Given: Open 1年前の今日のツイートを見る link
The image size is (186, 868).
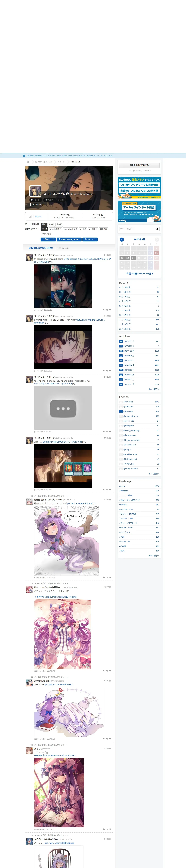Looking at the screenshot, I should click(139, 274).
